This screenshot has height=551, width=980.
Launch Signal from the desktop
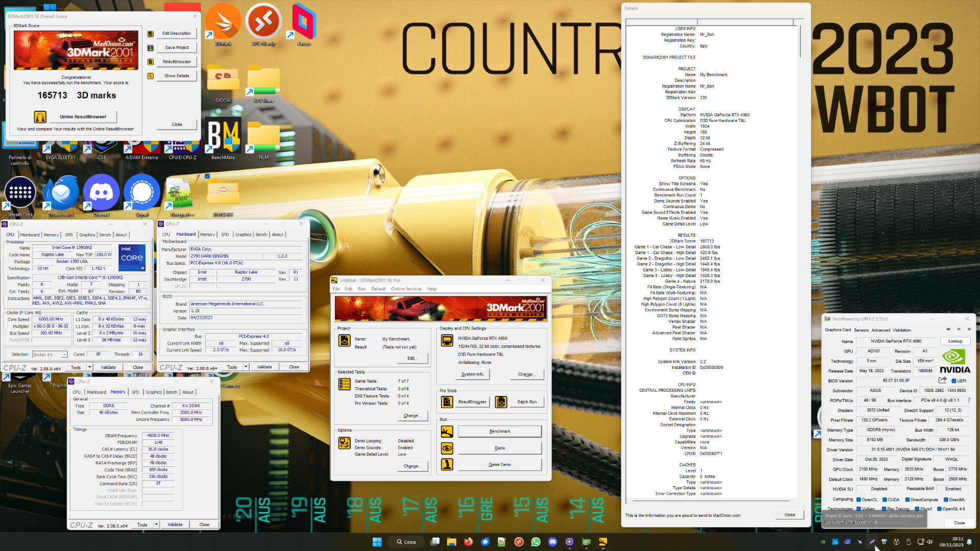(142, 196)
